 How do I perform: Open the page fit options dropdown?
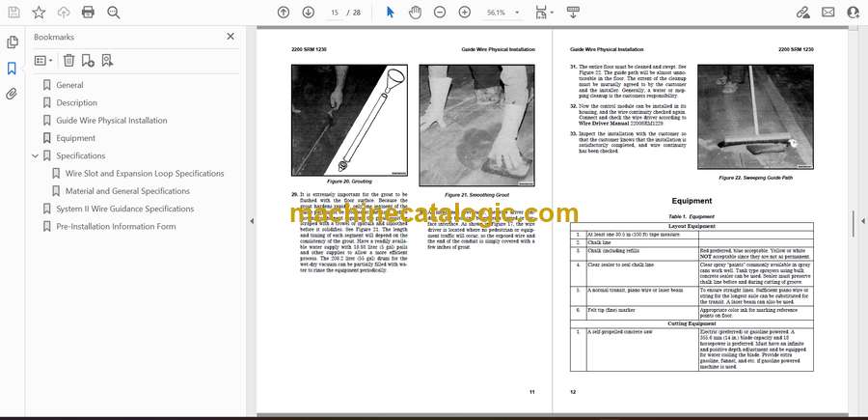pyautogui.click(x=545, y=13)
